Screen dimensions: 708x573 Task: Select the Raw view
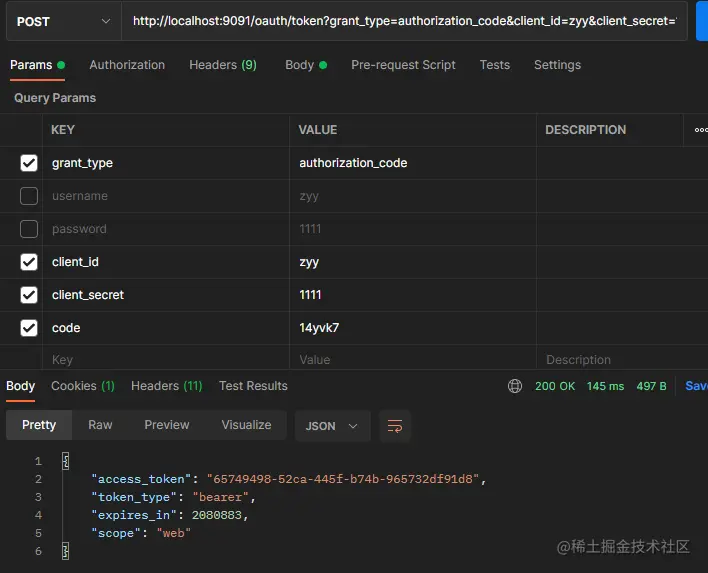click(x=100, y=425)
